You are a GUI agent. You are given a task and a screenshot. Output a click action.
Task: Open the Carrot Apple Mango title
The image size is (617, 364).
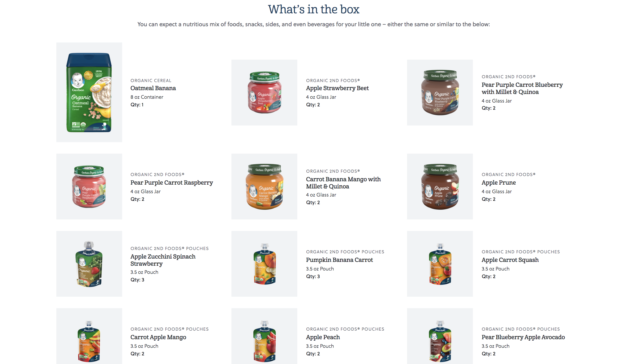click(x=158, y=337)
